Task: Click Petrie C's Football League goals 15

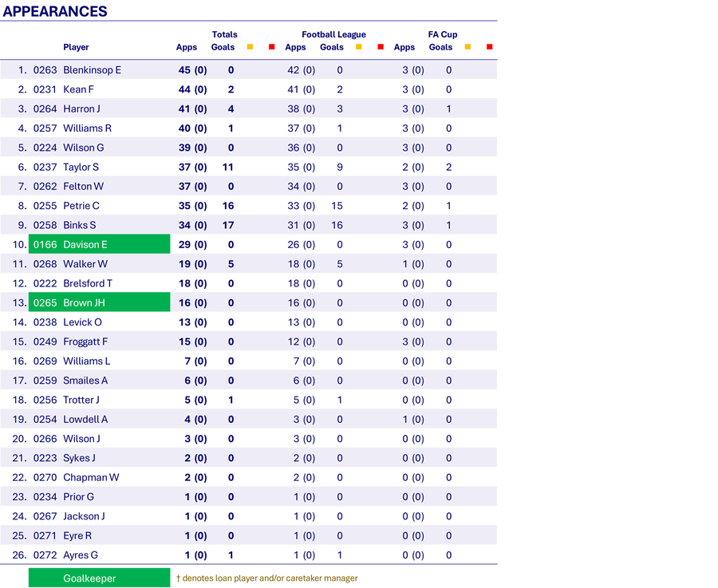Action: pyautogui.click(x=337, y=206)
